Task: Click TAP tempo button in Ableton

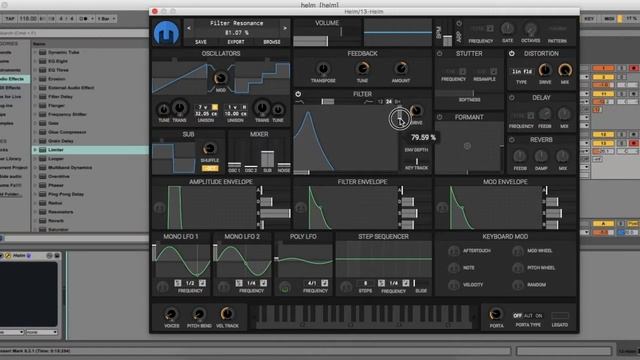Action: [10, 19]
